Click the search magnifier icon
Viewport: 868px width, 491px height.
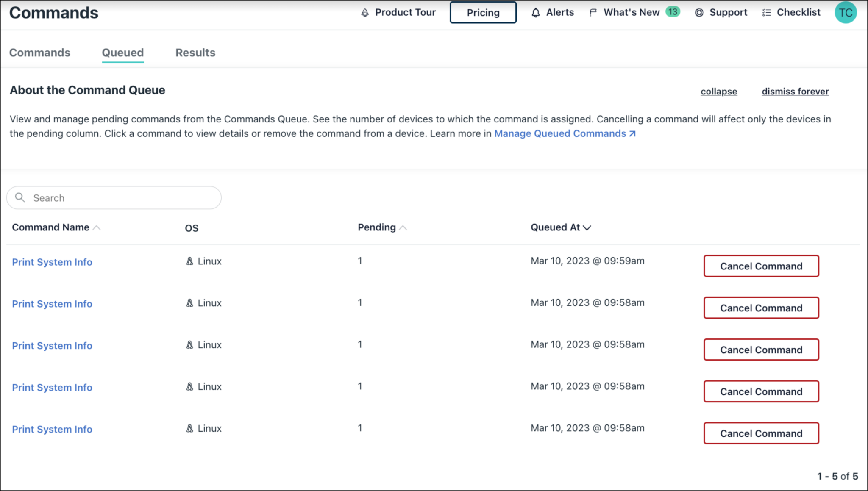coord(20,197)
